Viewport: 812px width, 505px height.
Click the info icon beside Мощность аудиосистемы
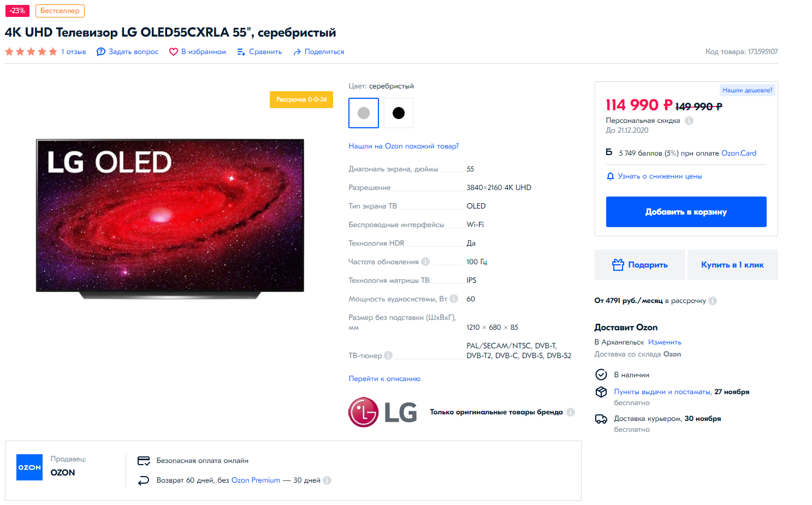454,299
